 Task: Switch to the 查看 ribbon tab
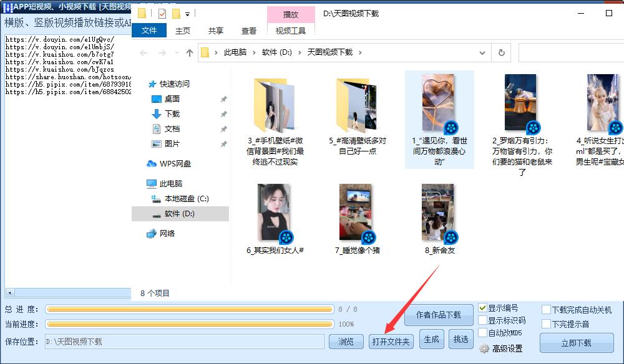(248, 30)
